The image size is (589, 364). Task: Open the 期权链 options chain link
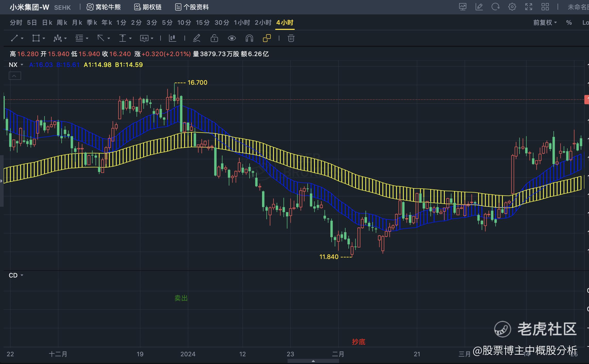(x=148, y=7)
